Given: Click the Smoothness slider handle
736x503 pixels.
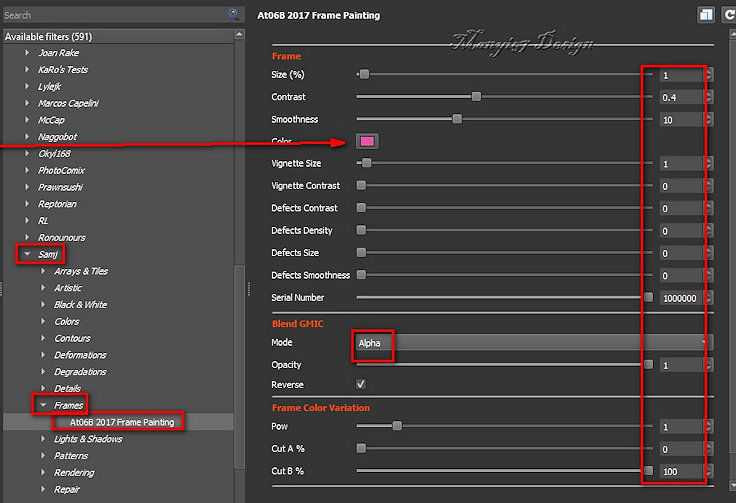Looking at the screenshot, I should pyautogui.click(x=457, y=119).
